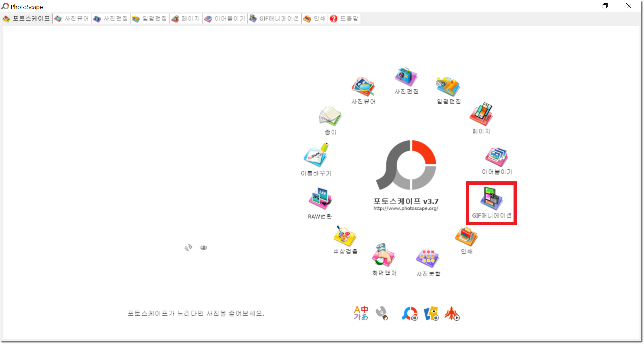The width and height of the screenshot is (644, 344).
Task: Restore down the PhotoScape window
Action: click(x=605, y=6)
